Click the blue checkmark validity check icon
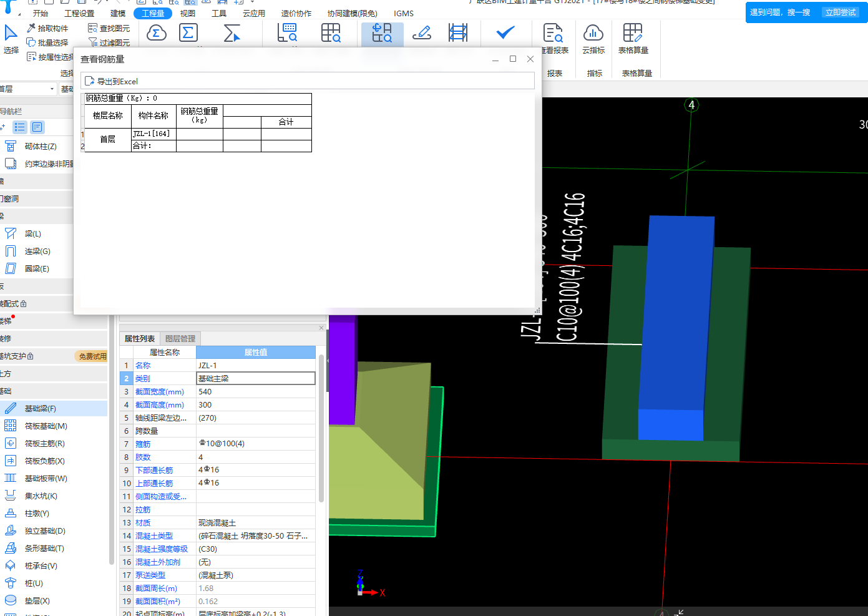Screen dimensions: 868x616 point(505,32)
